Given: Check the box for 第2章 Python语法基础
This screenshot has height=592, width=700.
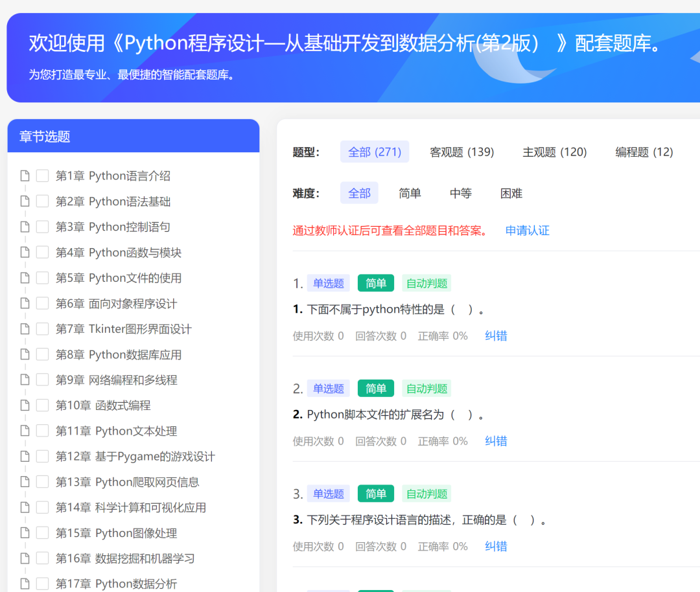Looking at the screenshot, I should (42, 201).
